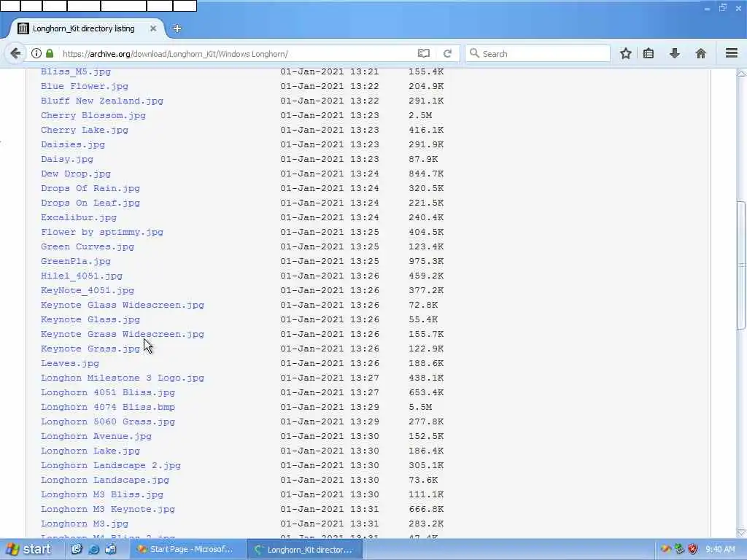Open Excalibur.jpg link
This screenshot has height=560, width=747.
[79, 217]
